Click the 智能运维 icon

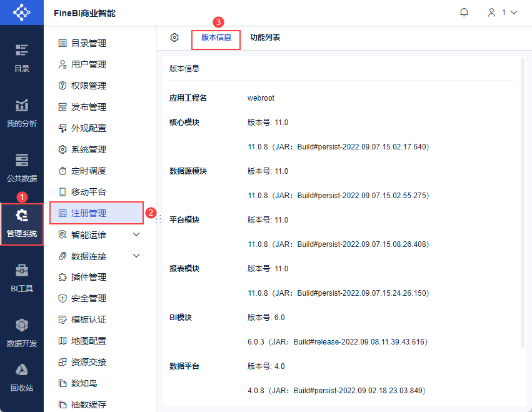(63, 234)
